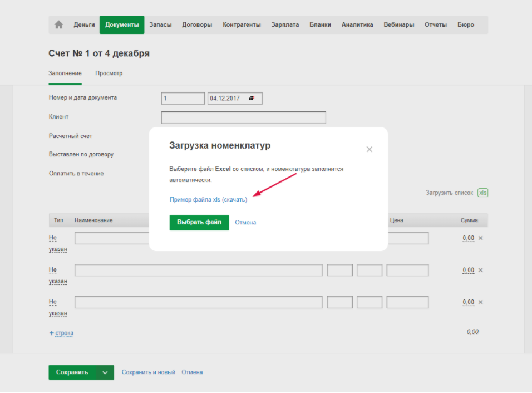Click the second row sum 0,00
Viewport: 532px width, 393px height.
click(468, 270)
